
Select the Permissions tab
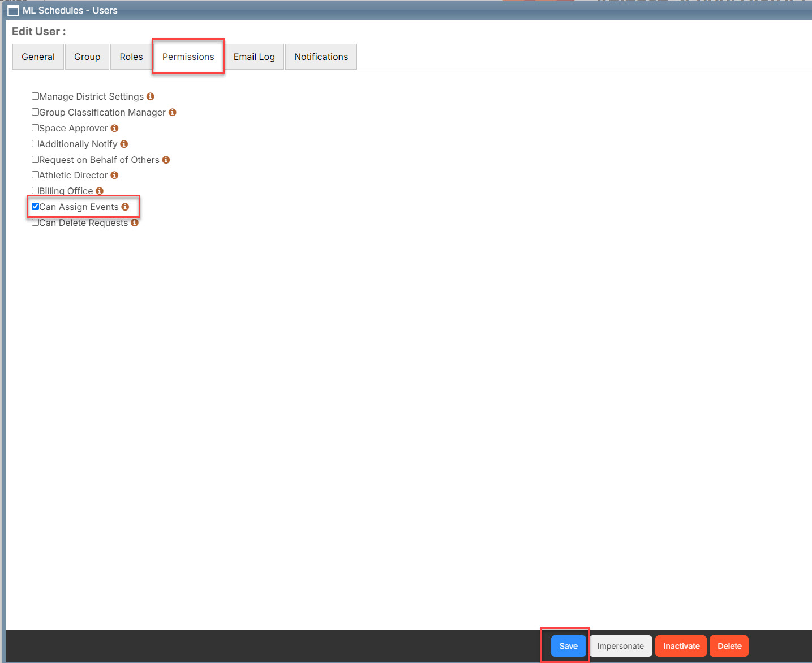pyautogui.click(x=188, y=57)
